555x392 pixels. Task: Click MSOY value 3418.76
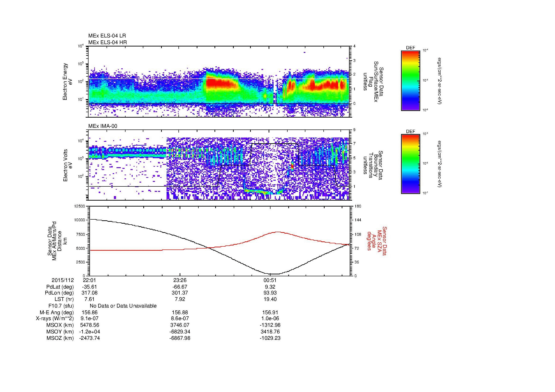(270, 332)
